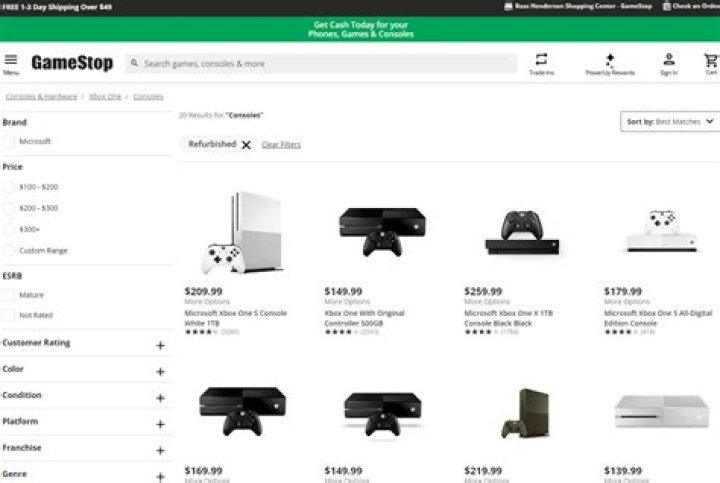Screen dimensions: 720x483
Task: Open Xbox One X 1TB Black image
Action: [x=522, y=233]
